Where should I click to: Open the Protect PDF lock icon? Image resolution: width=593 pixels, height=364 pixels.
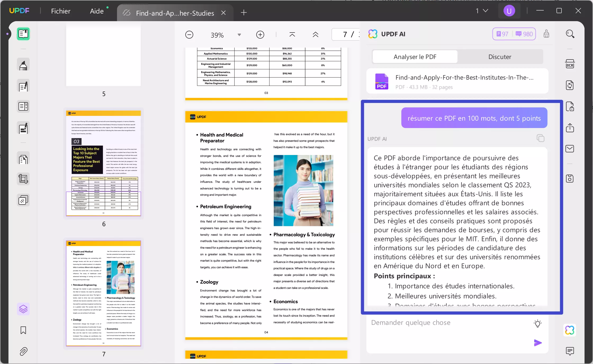click(570, 107)
